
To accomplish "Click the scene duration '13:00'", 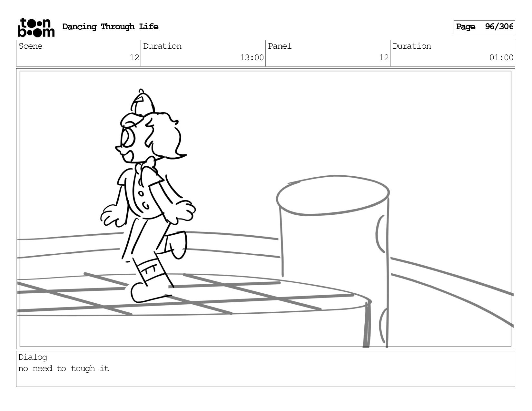I will (252, 58).
